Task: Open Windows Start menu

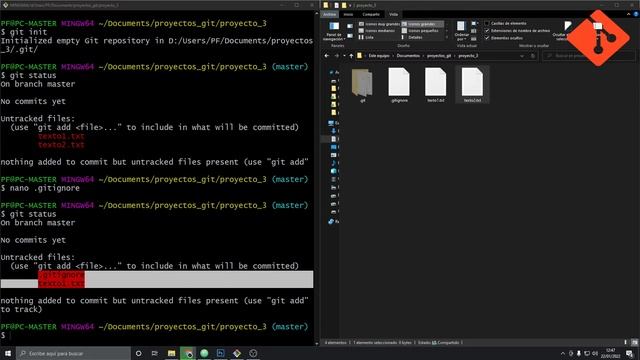Action: click(8, 353)
